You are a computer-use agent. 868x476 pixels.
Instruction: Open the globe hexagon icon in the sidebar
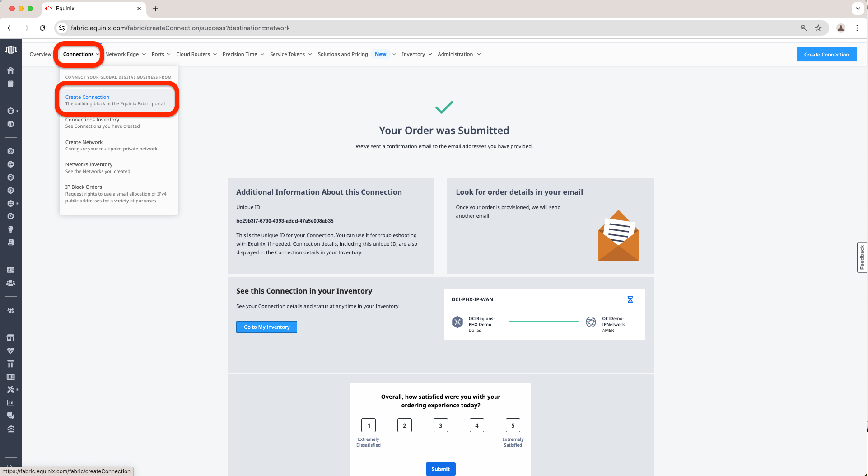click(11, 191)
